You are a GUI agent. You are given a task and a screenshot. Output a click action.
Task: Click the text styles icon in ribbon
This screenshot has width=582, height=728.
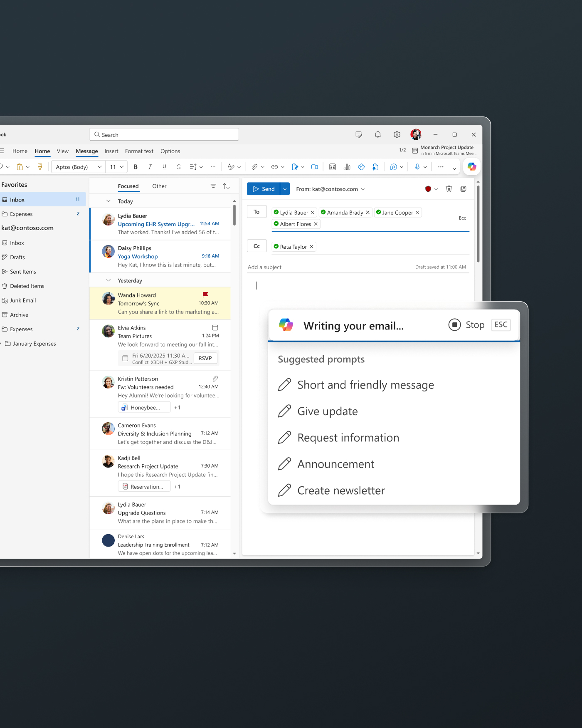[x=231, y=167]
